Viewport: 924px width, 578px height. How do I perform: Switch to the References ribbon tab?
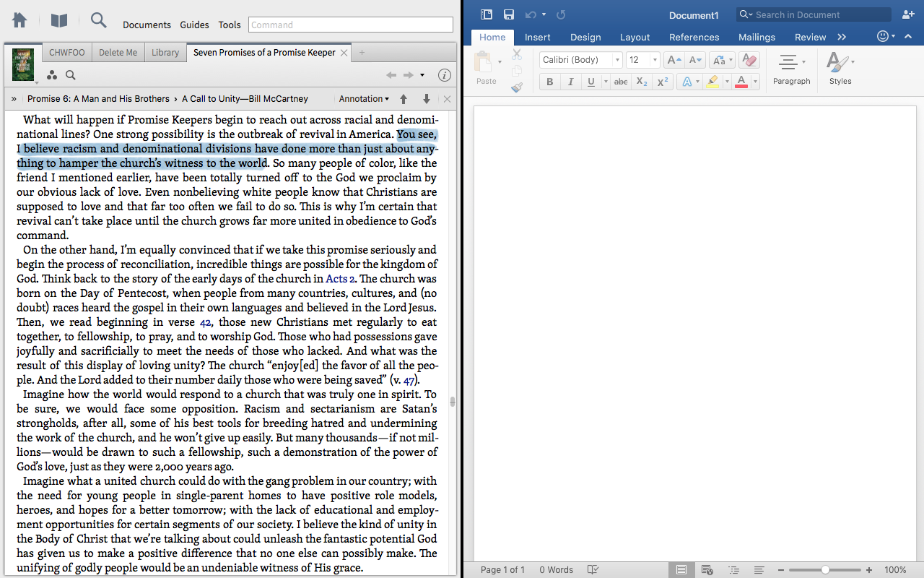[x=694, y=37]
